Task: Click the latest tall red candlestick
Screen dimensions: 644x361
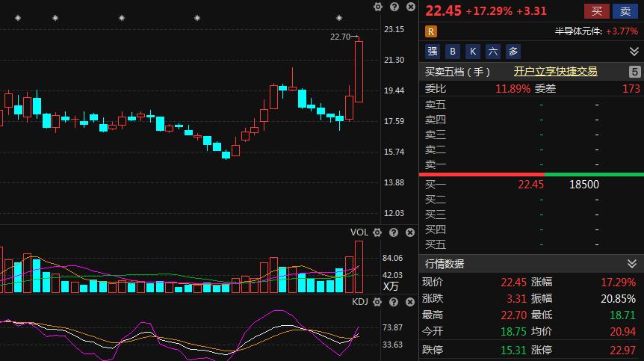Action: click(359, 71)
